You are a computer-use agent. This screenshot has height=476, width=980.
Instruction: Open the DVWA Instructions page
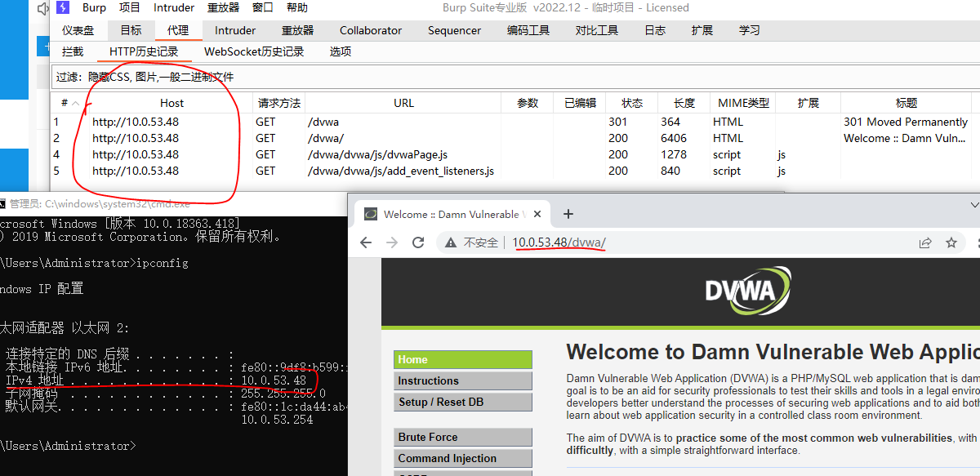pos(463,380)
